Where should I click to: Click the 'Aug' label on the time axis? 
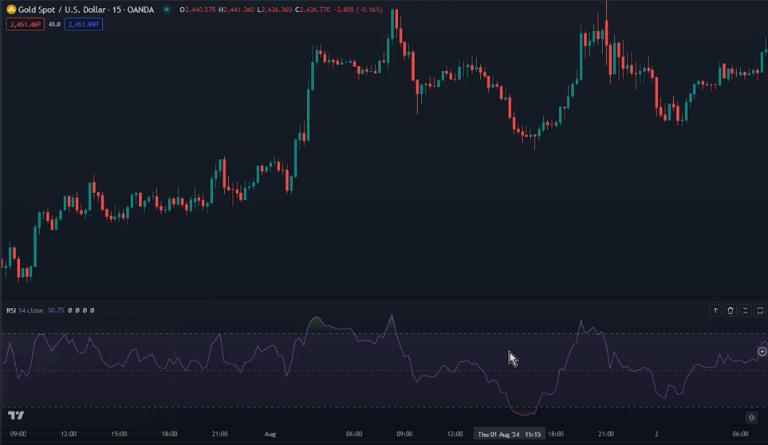[269, 434]
